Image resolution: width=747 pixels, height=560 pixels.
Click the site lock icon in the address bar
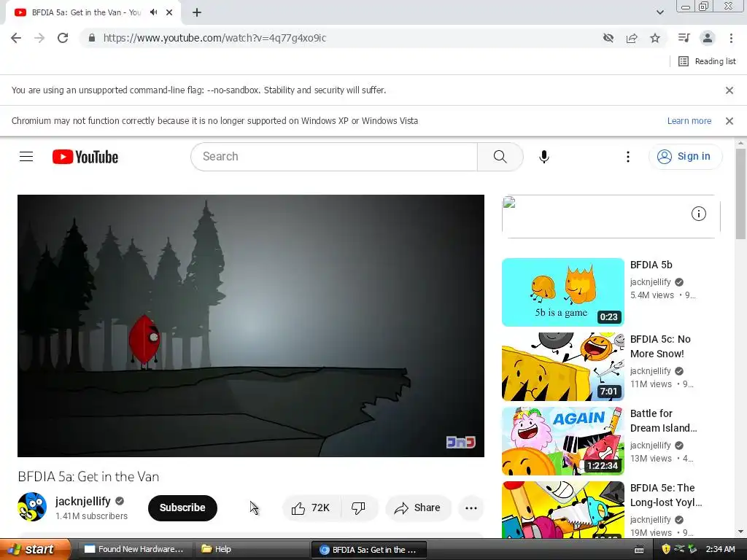tap(92, 38)
